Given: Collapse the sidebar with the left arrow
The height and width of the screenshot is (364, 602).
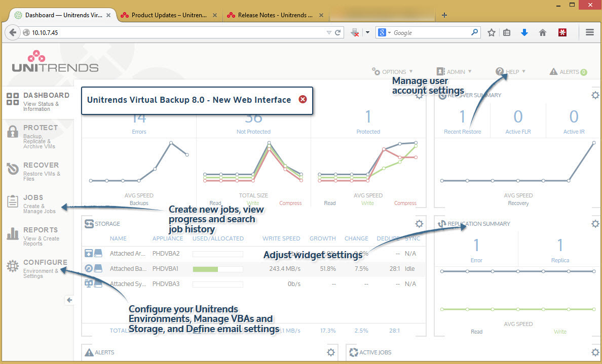Looking at the screenshot, I should point(69,300).
